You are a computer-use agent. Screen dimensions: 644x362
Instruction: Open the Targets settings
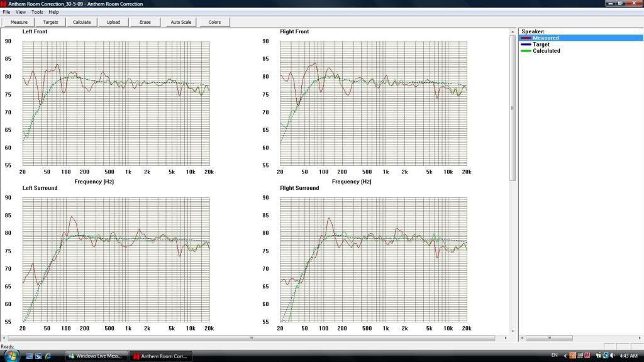tap(51, 22)
